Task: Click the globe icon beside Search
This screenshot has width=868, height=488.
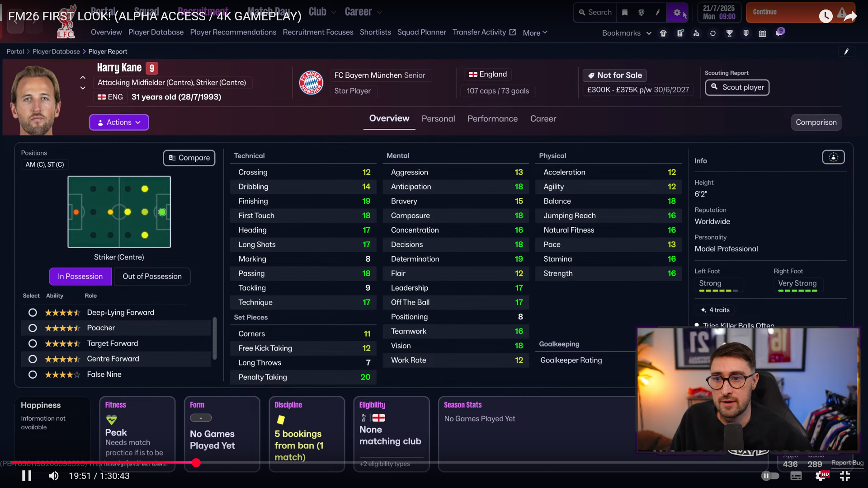Action: click(x=641, y=13)
